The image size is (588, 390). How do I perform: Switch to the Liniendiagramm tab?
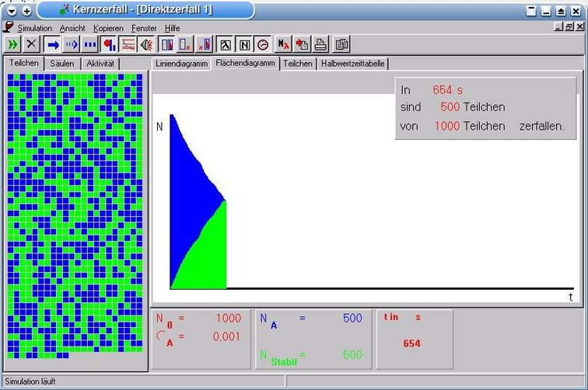pyautogui.click(x=181, y=64)
